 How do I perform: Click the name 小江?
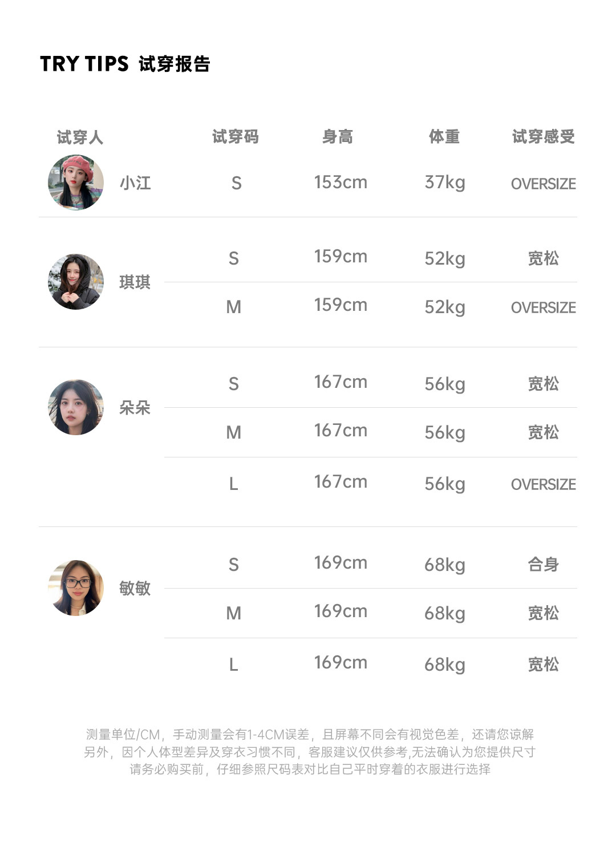(135, 183)
